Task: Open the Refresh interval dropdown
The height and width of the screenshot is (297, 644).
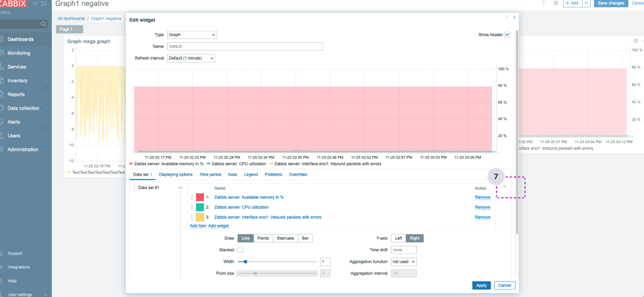Action: click(x=191, y=58)
